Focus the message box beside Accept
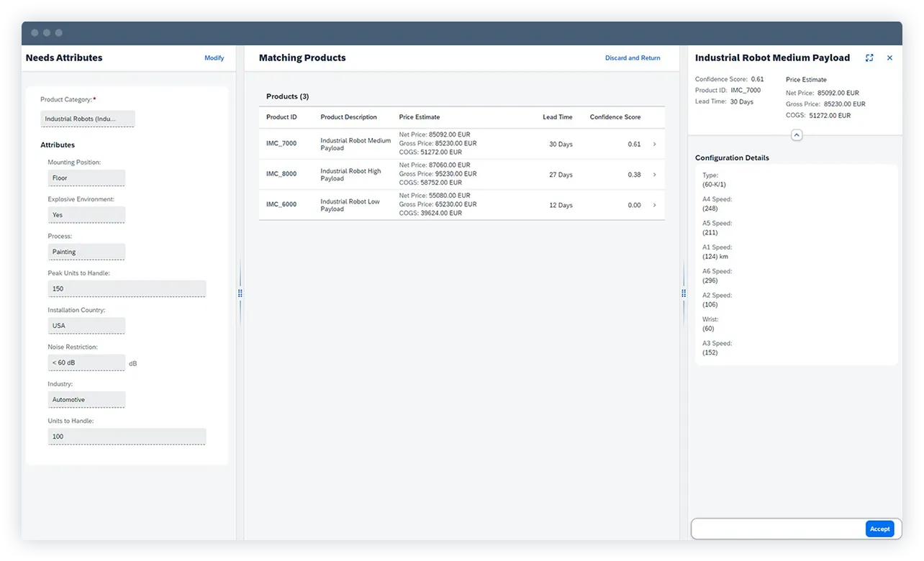Viewport: 924px width, 561px height. (777, 528)
